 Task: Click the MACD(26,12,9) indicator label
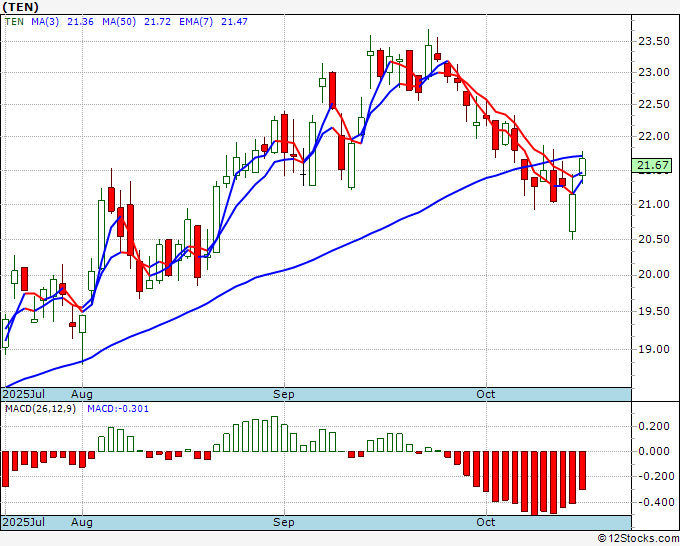40,409
